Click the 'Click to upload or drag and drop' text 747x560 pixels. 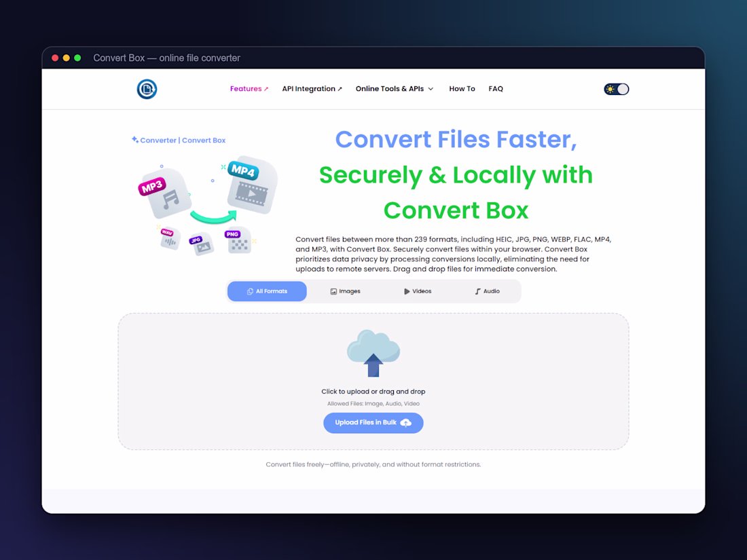click(x=373, y=392)
